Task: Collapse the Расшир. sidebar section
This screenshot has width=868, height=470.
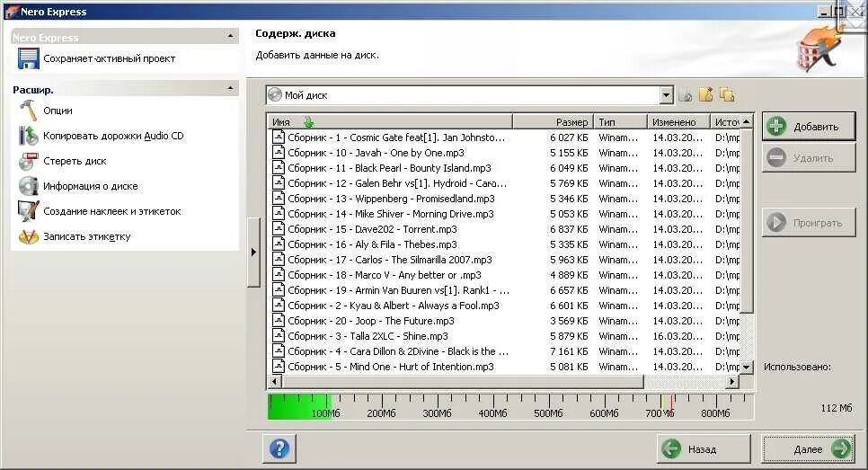Action: [x=230, y=88]
